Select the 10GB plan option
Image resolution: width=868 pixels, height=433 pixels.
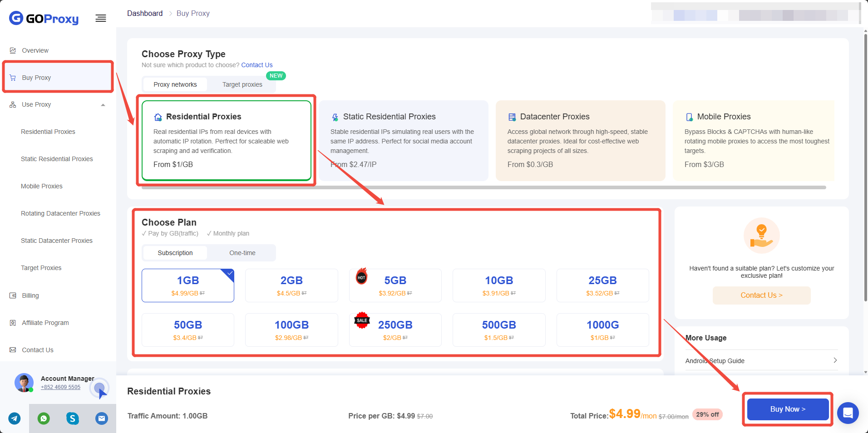coord(499,285)
